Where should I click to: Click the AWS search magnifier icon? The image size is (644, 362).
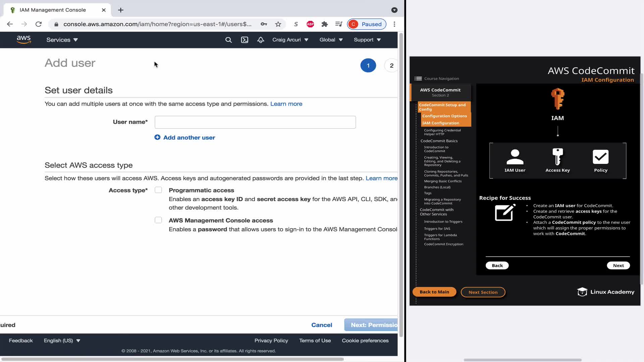(x=228, y=40)
